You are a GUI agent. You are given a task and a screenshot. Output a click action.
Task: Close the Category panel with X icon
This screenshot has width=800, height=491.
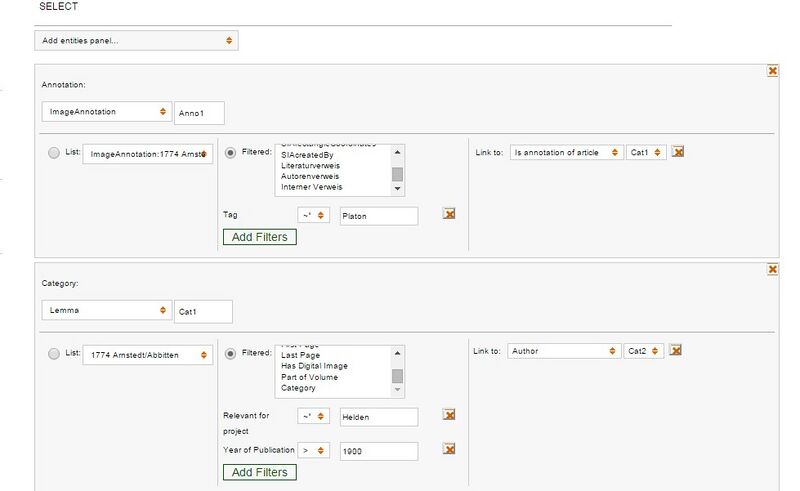point(772,269)
